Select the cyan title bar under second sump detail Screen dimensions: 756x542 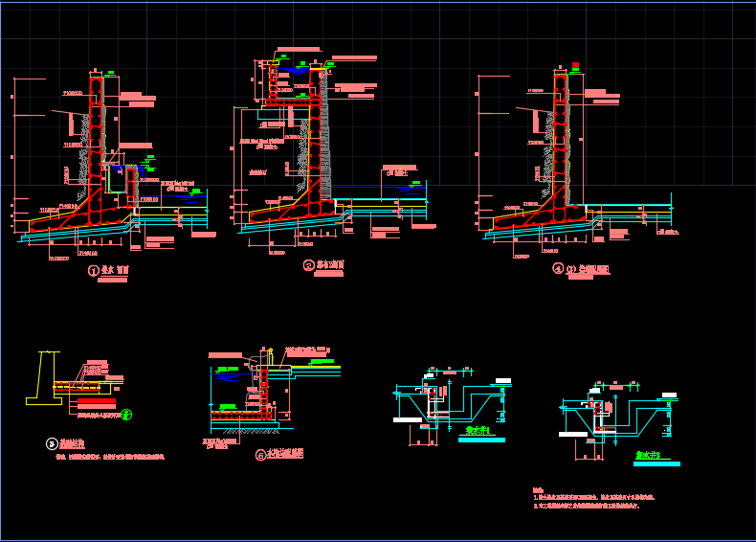[656, 463]
